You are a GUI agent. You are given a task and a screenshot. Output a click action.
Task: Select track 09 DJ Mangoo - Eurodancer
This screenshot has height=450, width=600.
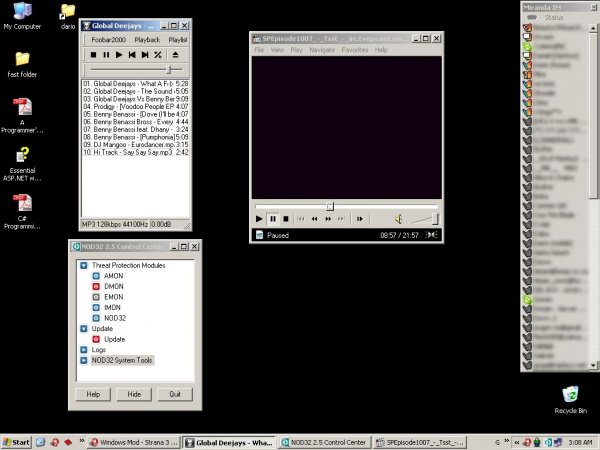coord(135,145)
